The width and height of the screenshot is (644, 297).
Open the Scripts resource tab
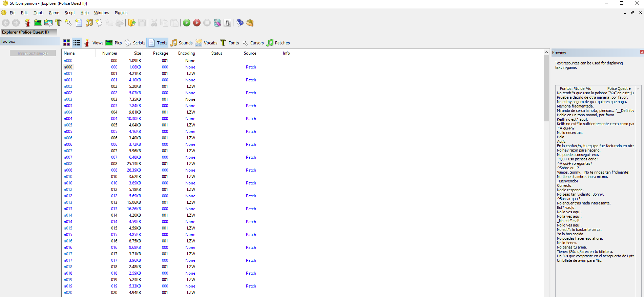point(135,43)
